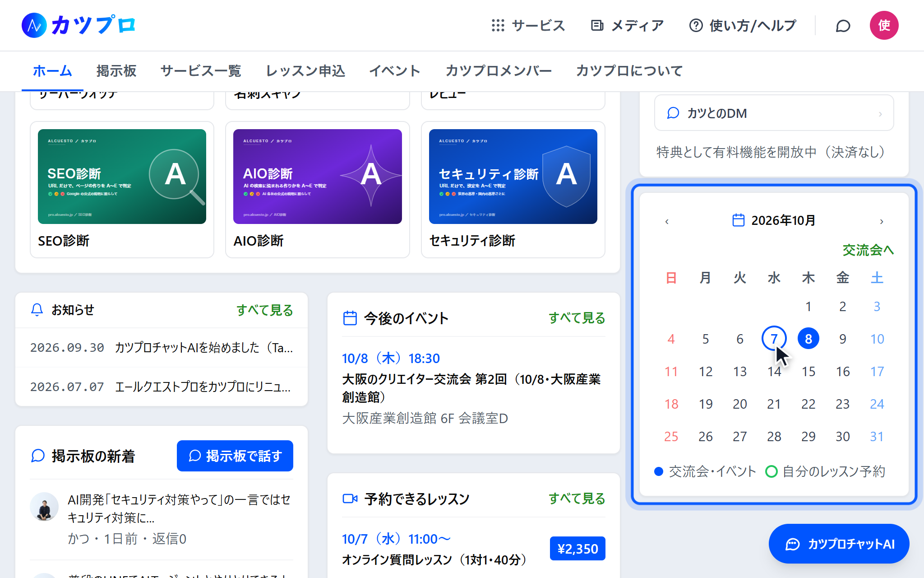Open オンライン質問レッスン lesson entry

click(435, 560)
